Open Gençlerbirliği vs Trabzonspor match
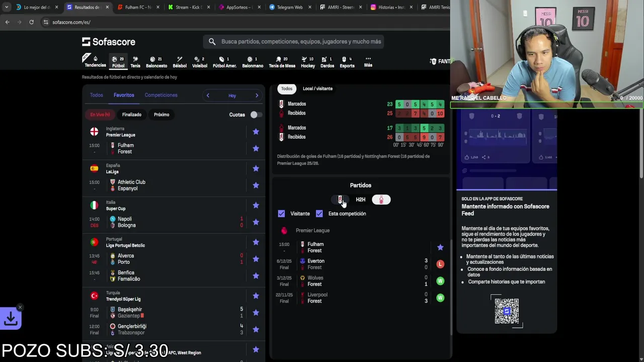Image resolution: width=644 pixels, height=362 pixels. (174, 329)
